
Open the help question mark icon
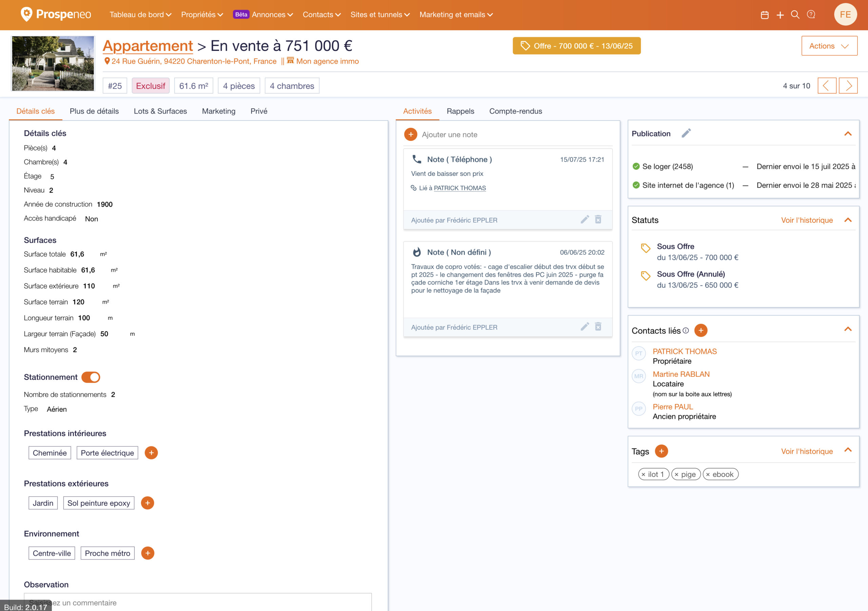pos(811,15)
